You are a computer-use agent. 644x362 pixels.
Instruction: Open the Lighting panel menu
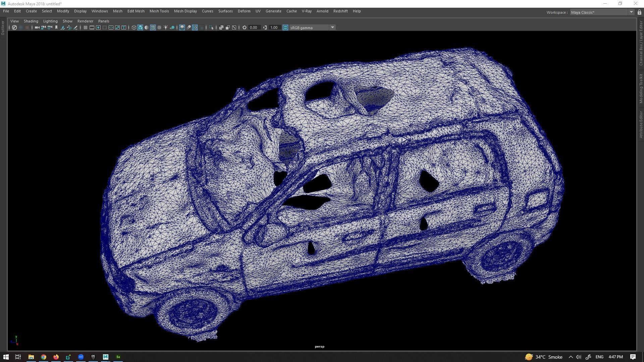tap(50, 21)
